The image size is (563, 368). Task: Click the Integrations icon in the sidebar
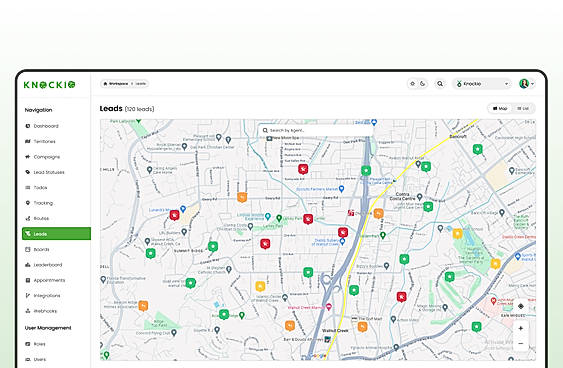28,295
